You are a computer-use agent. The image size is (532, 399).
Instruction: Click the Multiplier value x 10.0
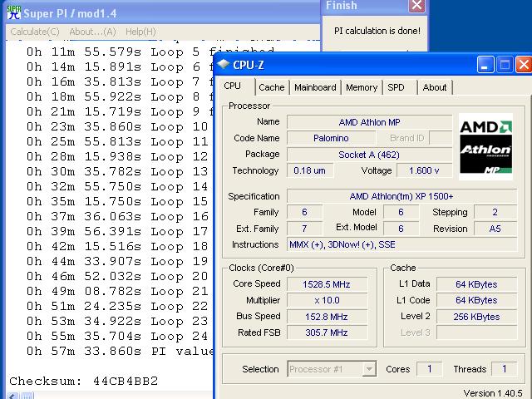pyautogui.click(x=327, y=300)
